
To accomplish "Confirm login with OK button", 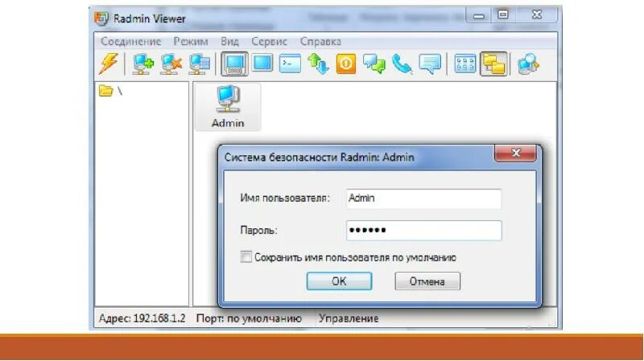I will 339,281.
